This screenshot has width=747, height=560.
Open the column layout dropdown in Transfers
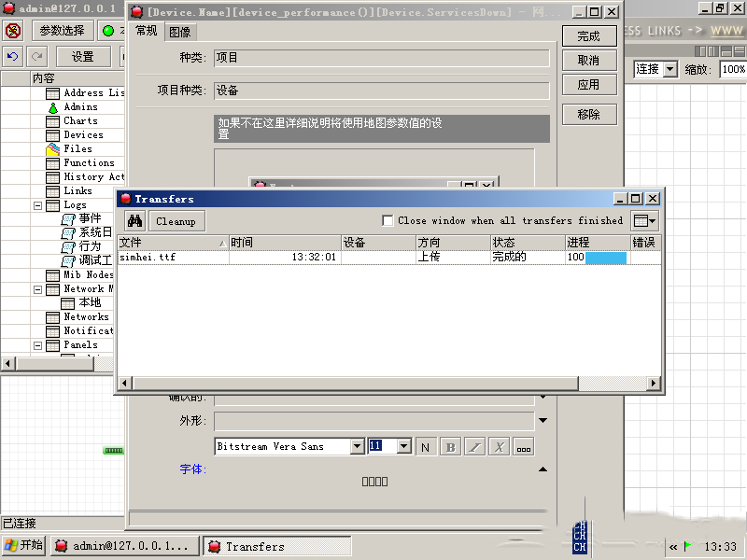coord(644,221)
